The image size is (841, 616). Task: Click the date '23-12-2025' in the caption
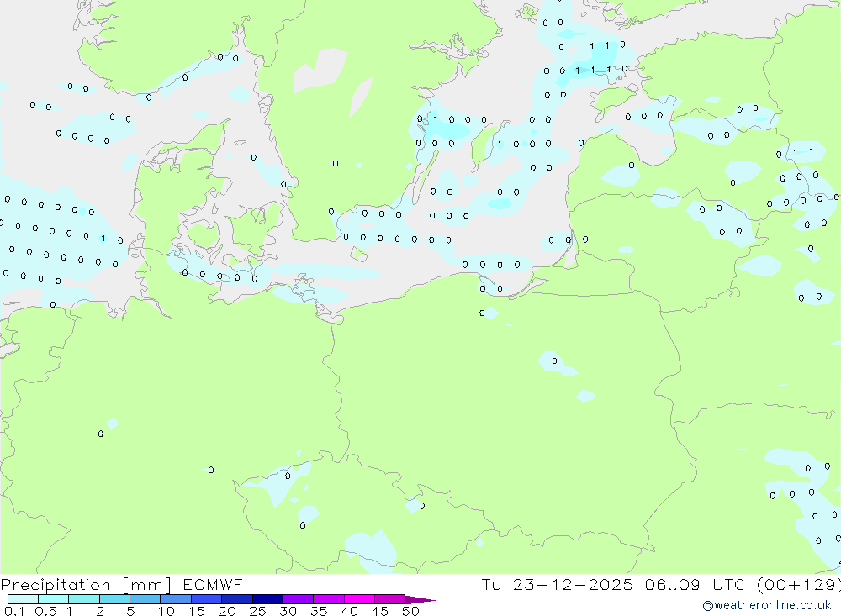pyautogui.click(x=573, y=584)
